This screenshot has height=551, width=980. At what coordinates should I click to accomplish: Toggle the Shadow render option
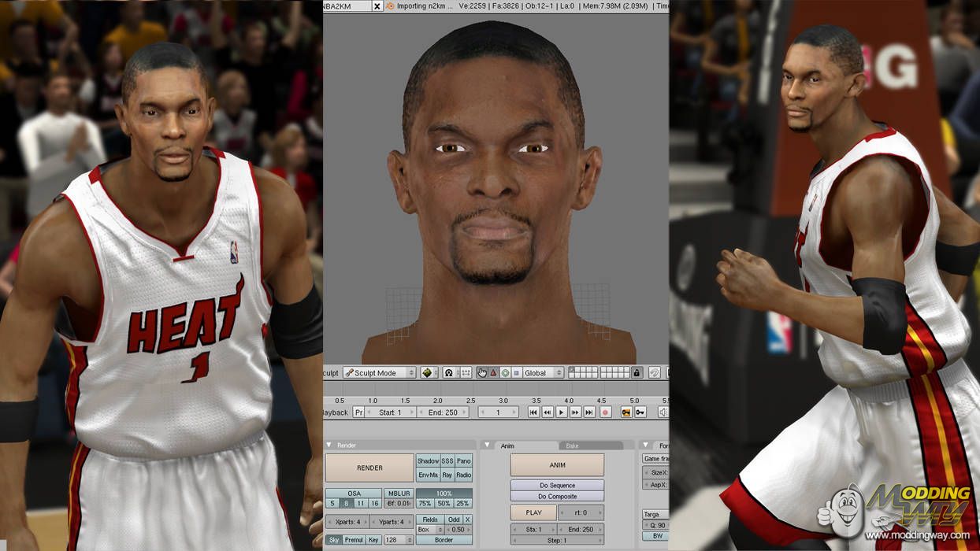(428, 460)
